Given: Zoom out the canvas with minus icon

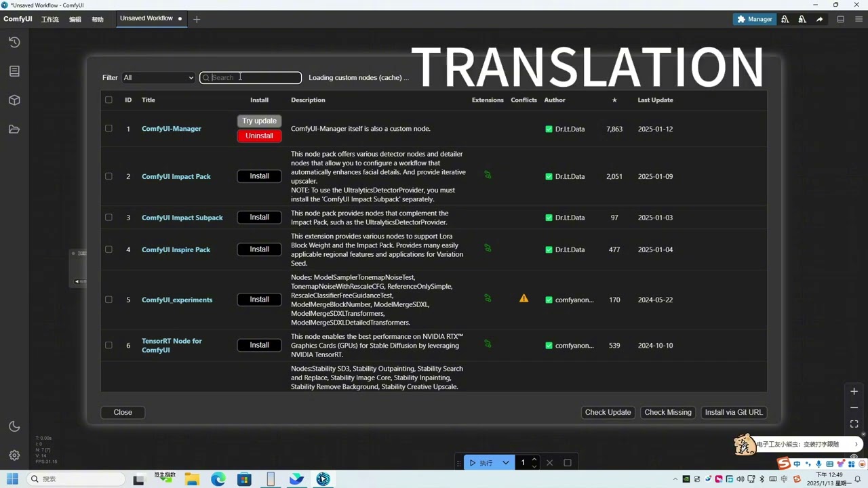Looking at the screenshot, I should (x=854, y=407).
